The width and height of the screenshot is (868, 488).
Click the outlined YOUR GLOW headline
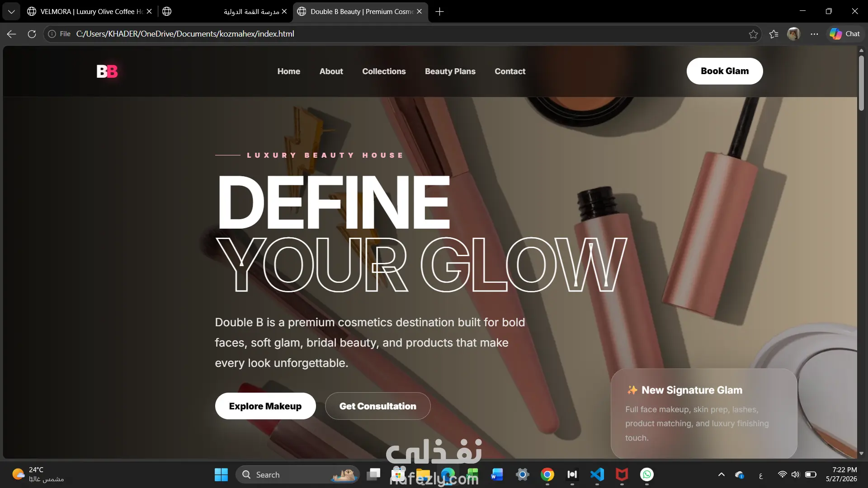[421, 265]
